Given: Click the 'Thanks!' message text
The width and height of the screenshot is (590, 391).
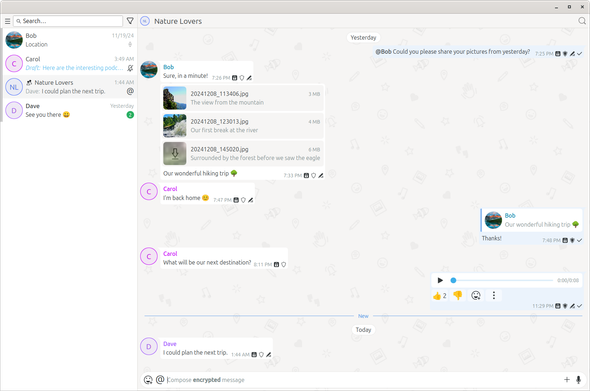Looking at the screenshot, I should (491, 238).
